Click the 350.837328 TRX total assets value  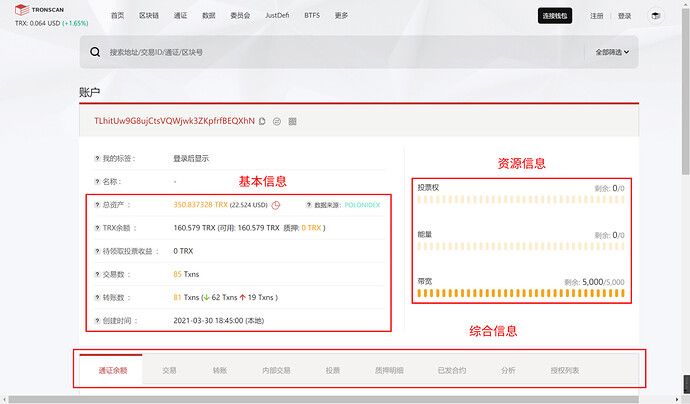click(201, 205)
